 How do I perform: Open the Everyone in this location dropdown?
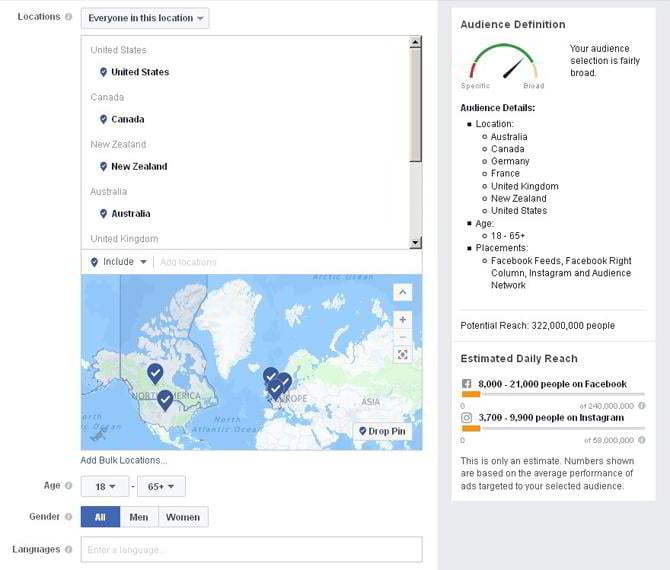[145, 18]
